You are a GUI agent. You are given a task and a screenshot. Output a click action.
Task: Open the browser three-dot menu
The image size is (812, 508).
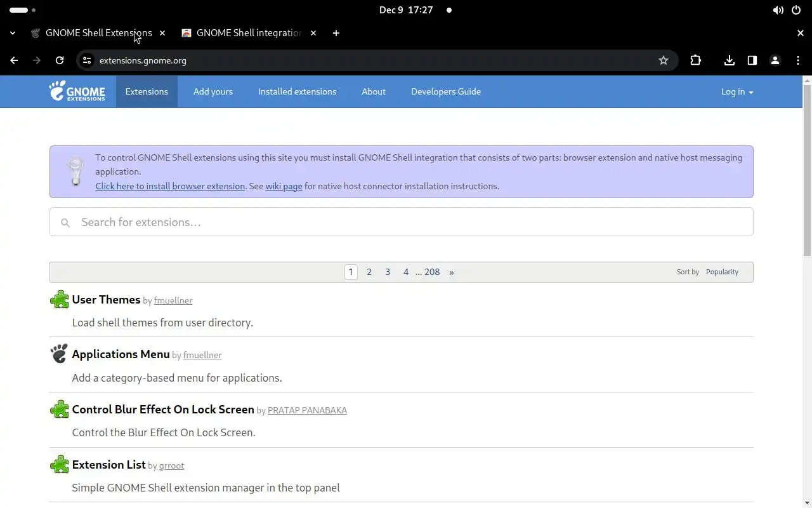coord(798,60)
